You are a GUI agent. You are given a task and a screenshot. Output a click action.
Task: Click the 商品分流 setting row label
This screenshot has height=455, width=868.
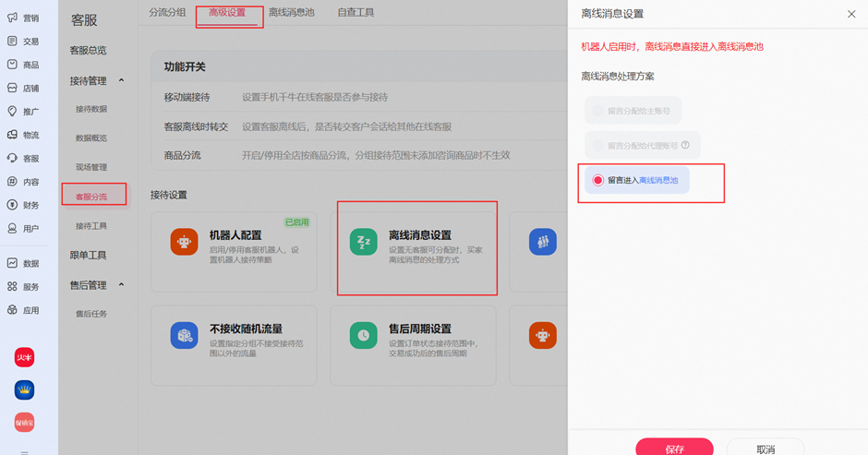(x=182, y=156)
